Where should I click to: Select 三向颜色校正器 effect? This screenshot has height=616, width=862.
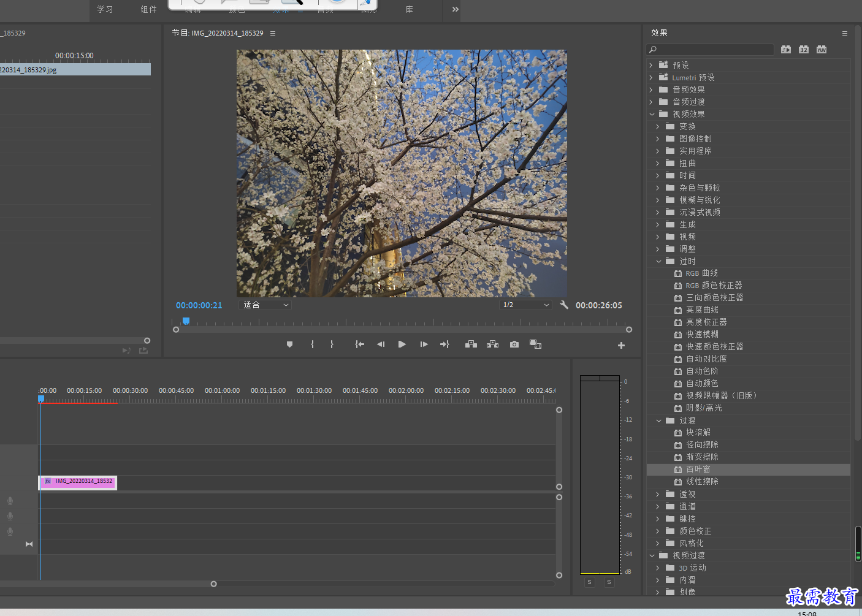(714, 297)
